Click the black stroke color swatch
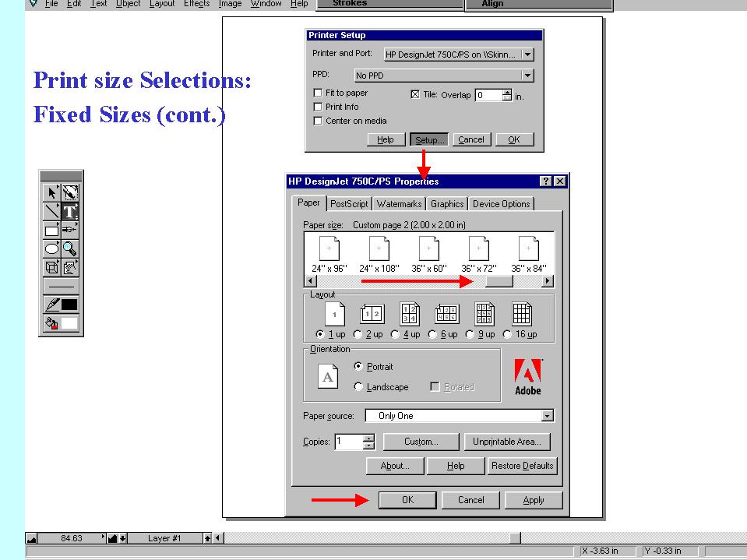This screenshot has width=747, height=560. pos(69,305)
